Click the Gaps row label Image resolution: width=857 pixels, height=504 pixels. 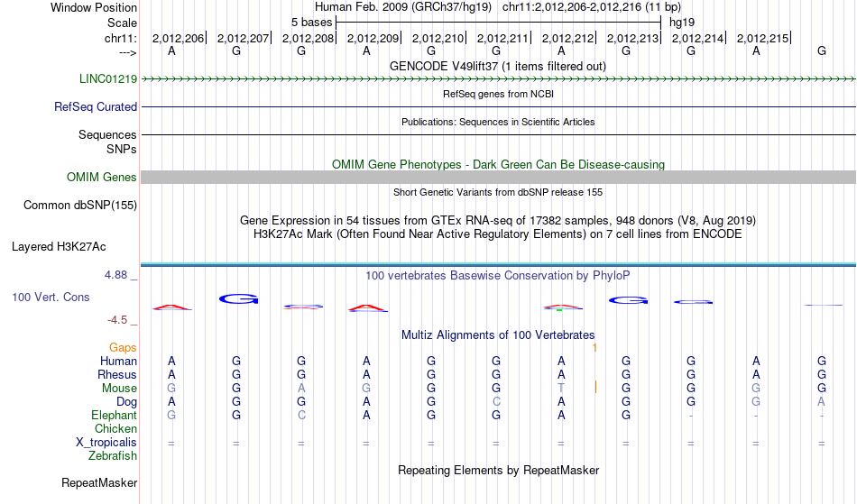pyautogui.click(x=123, y=348)
